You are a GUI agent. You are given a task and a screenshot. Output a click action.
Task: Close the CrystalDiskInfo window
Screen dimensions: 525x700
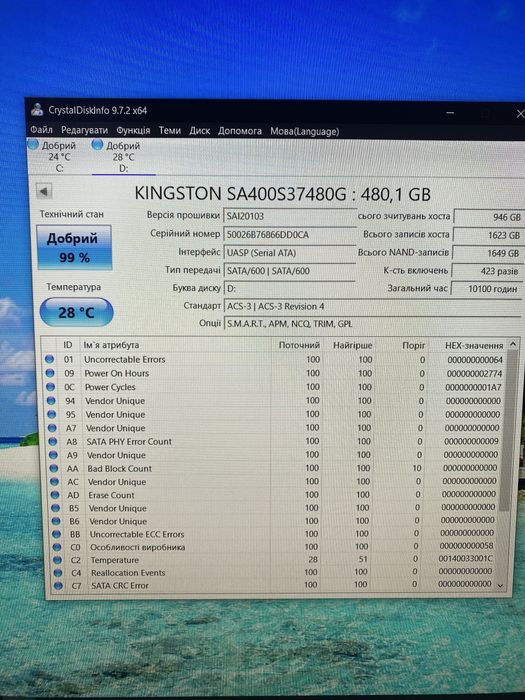pyautogui.click(x=520, y=114)
